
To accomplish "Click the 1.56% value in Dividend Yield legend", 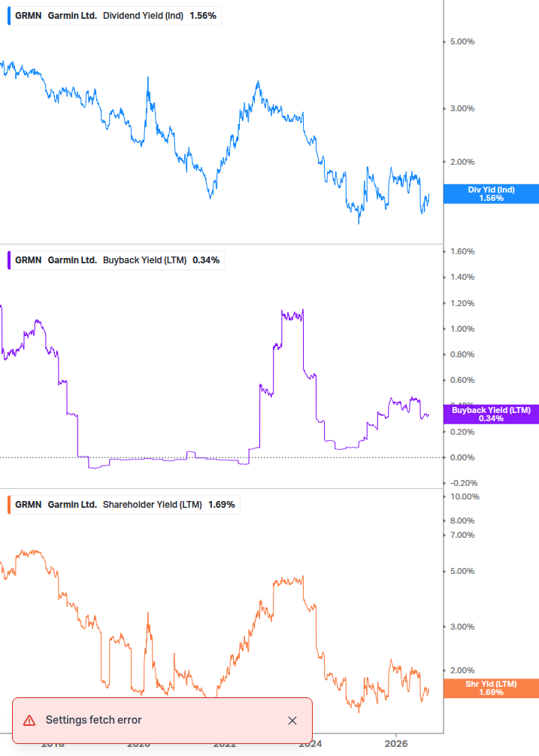I will [x=203, y=16].
